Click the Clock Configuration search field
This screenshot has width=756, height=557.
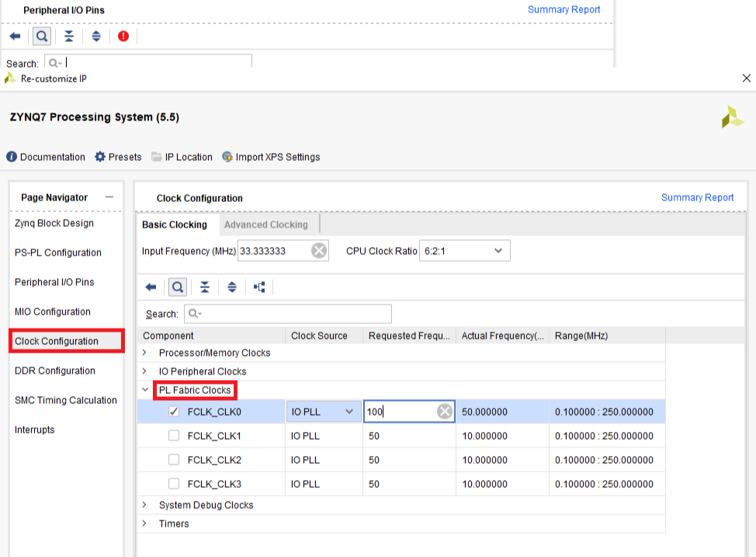pos(288,314)
